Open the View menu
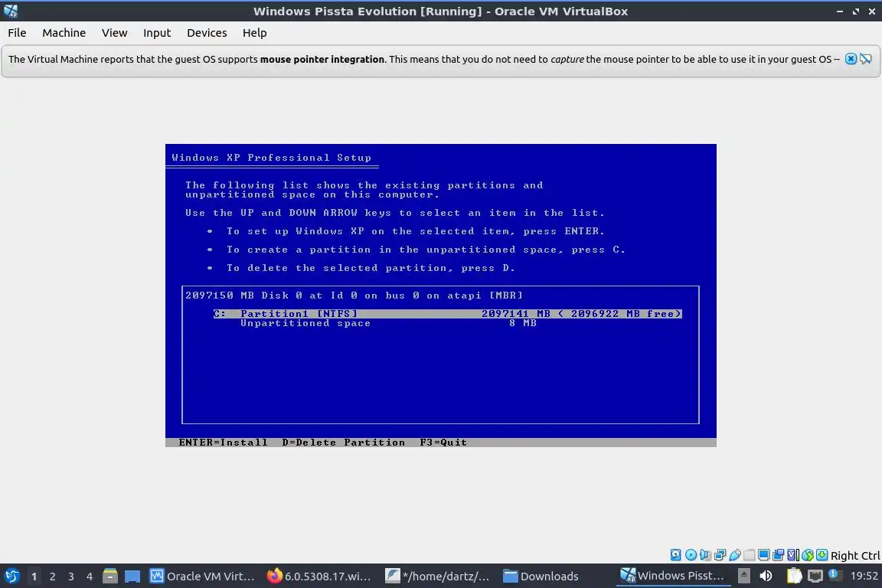This screenshot has width=882, height=588. coord(114,33)
